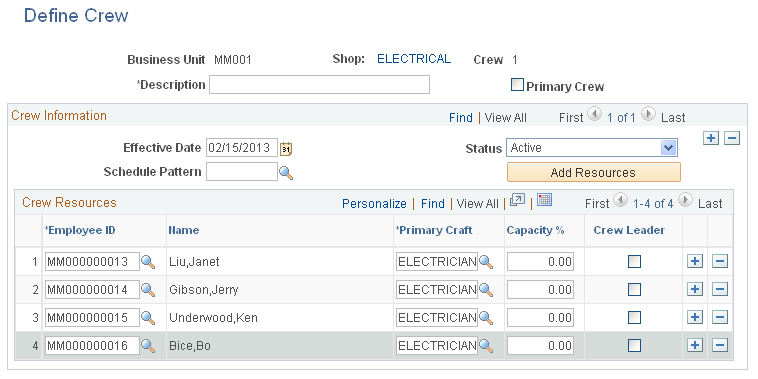Viewport: 758px width, 379px height.
Task: Delete the Gibson,Jerry row
Action: pyautogui.click(x=720, y=290)
